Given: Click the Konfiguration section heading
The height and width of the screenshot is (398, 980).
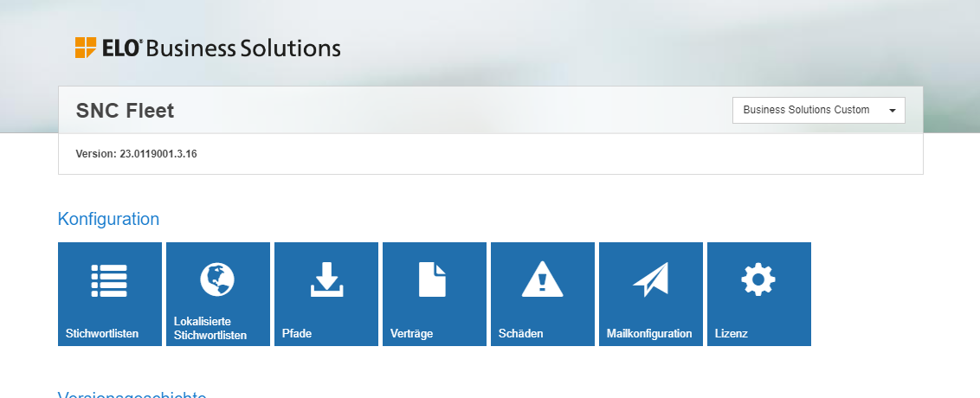Looking at the screenshot, I should pyautogui.click(x=108, y=219).
